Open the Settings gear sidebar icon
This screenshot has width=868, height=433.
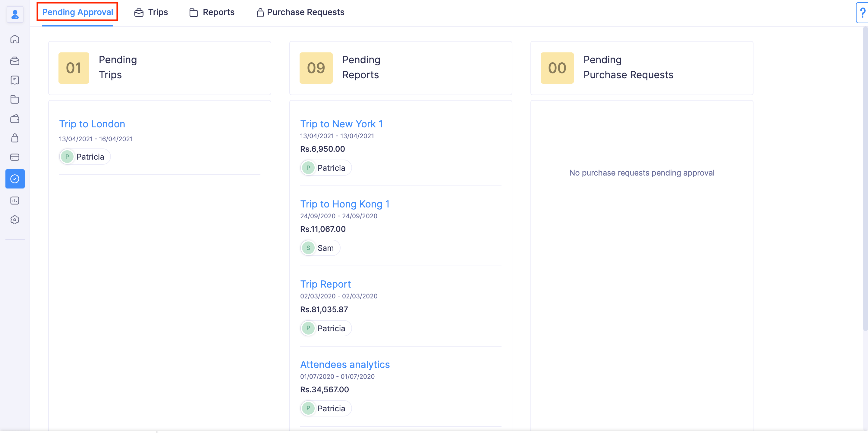15,220
